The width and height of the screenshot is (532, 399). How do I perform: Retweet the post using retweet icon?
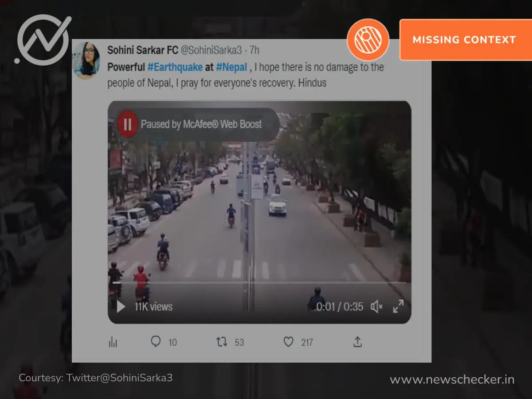(x=222, y=342)
